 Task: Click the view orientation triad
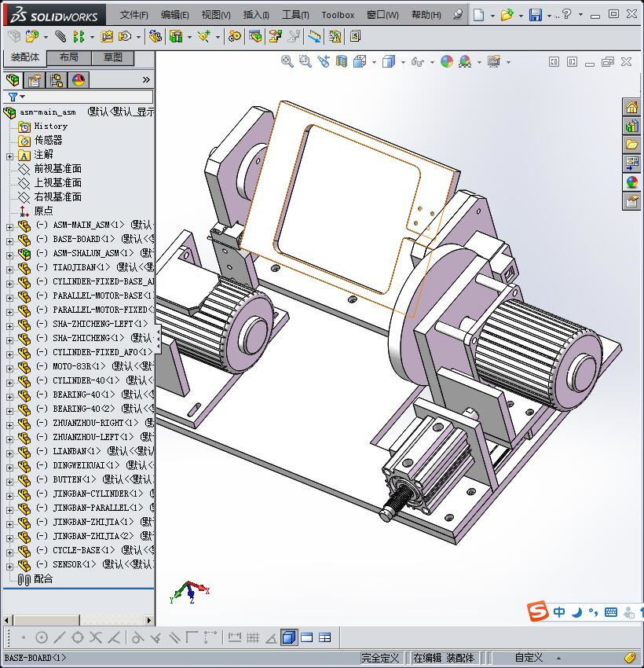click(x=189, y=592)
